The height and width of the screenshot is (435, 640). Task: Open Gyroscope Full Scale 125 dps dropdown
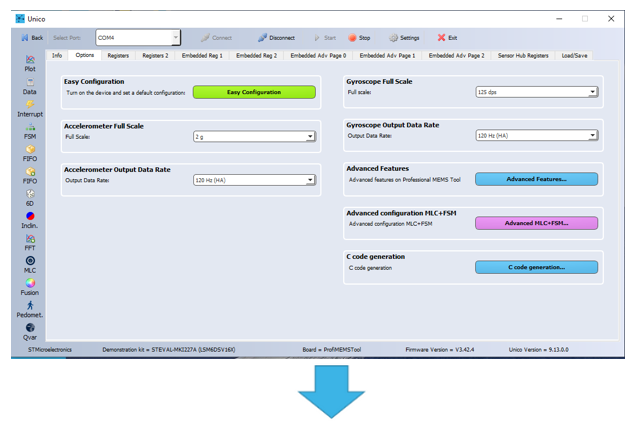point(537,92)
